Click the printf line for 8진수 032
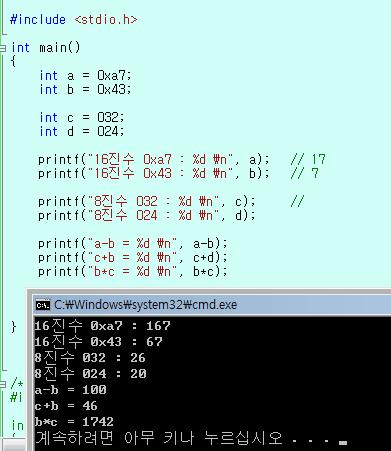The height and width of the screenshot is (451, 391). coord(147,202)
